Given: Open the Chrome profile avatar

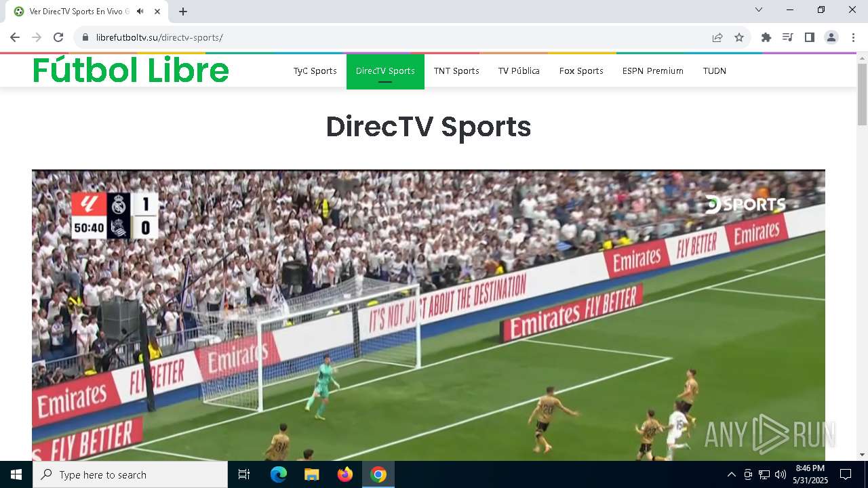Looking at the screenshot, I should coord(831,37).
